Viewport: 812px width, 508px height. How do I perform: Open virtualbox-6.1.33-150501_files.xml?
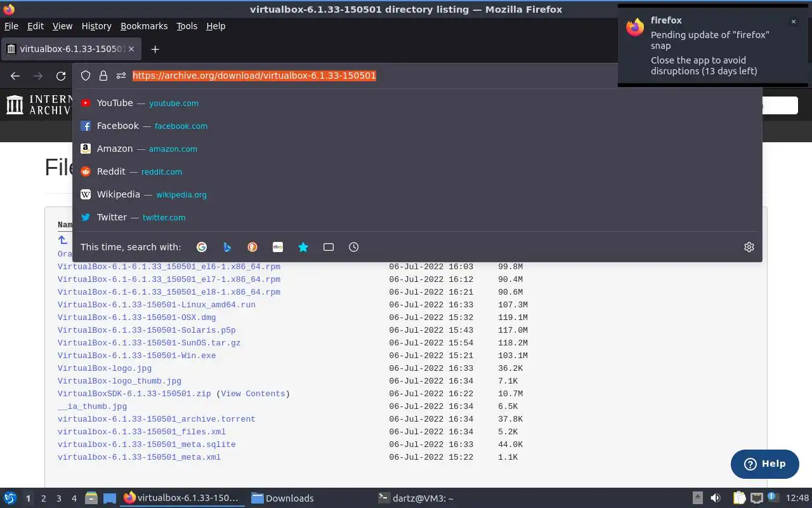(142, 432)
